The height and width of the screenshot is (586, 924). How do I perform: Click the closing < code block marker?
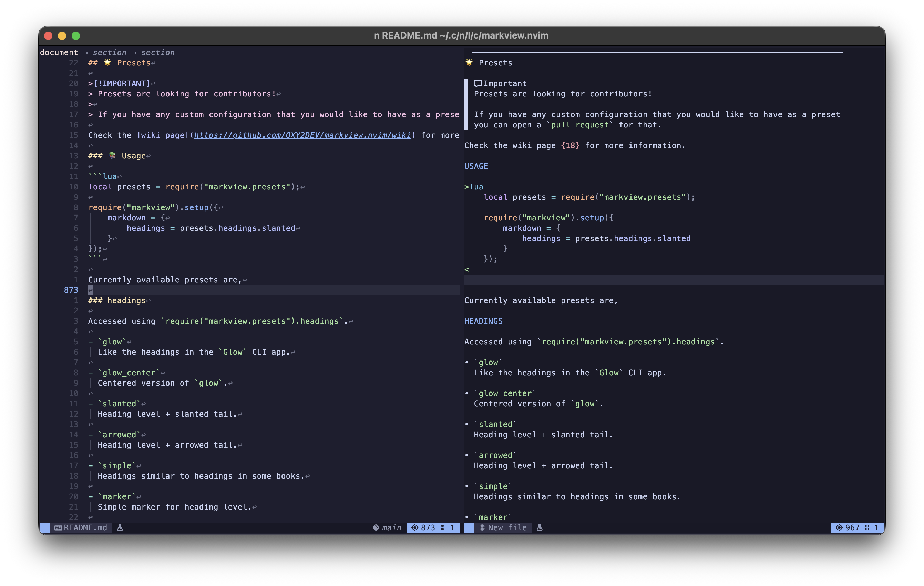466,270
